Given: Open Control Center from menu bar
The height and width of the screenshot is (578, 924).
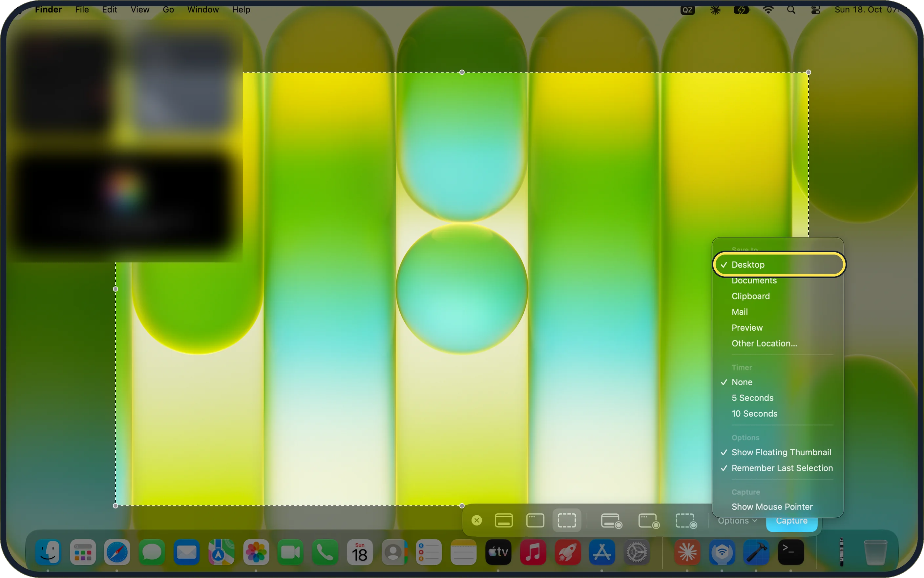Looking at the screenshot, I should 815,10.
